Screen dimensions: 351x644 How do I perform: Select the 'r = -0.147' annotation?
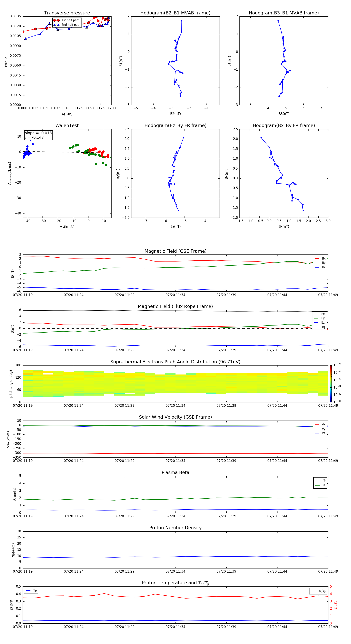point(35,137)
